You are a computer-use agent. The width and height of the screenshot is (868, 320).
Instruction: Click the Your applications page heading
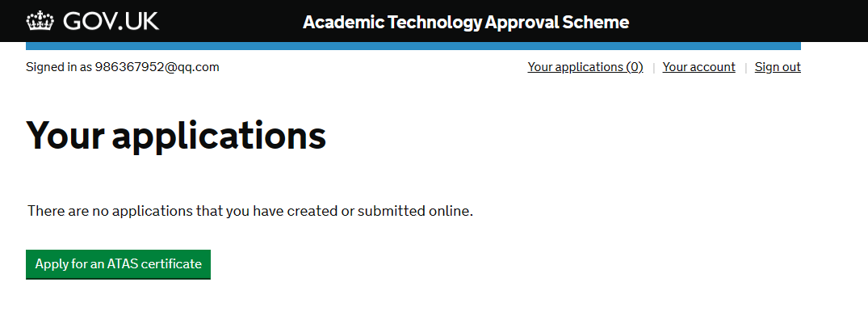coord(176,136)
